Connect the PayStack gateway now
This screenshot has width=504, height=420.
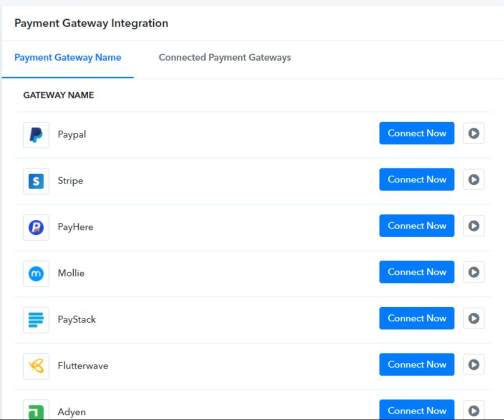point(416,318)
